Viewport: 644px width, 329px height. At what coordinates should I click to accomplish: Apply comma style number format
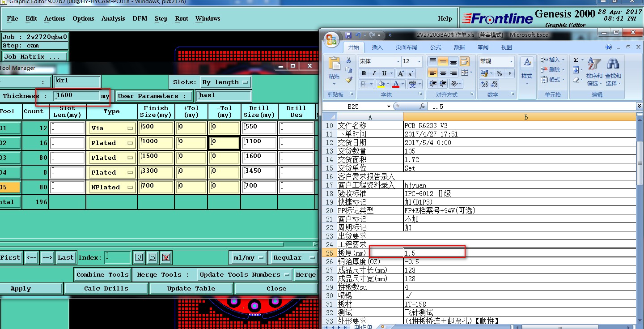tap(510, 73)
